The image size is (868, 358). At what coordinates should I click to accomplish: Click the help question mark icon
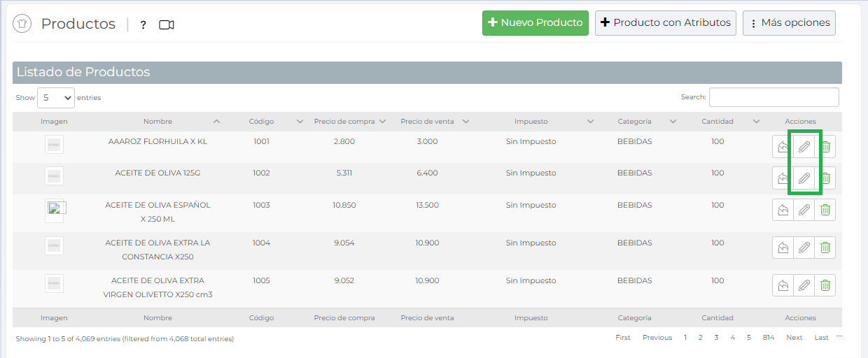(143, 25)
